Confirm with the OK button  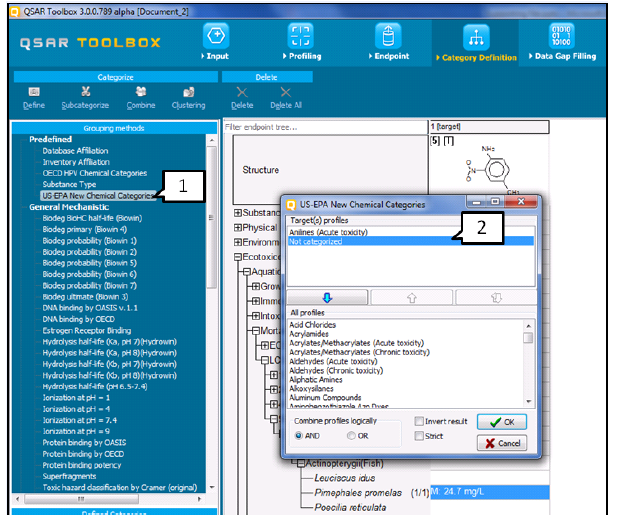pyautogui.click(x=502, y=422)
